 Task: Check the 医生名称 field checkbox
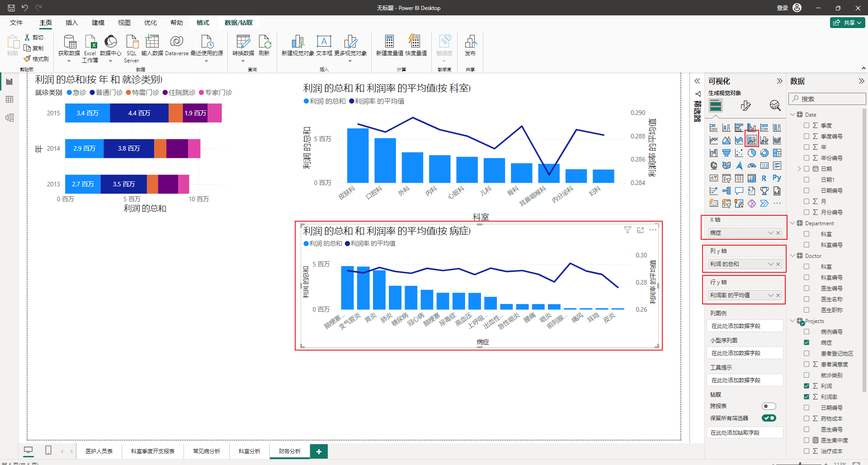pyautogui.click(x=807, y=299)
